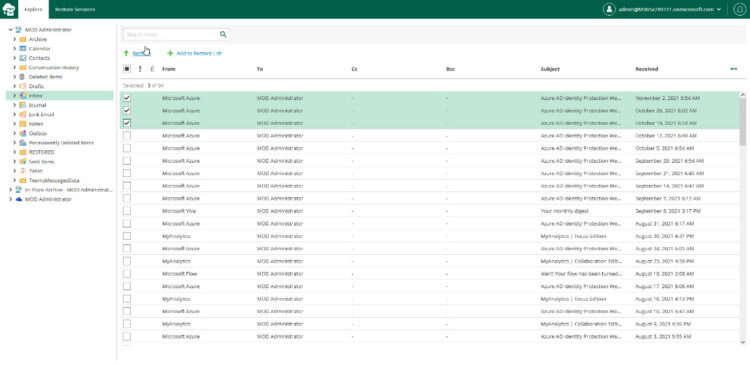Uncheck the October 26, 2021 email
The height and width of the screenshot is (366, 750).
click(127, 111)
